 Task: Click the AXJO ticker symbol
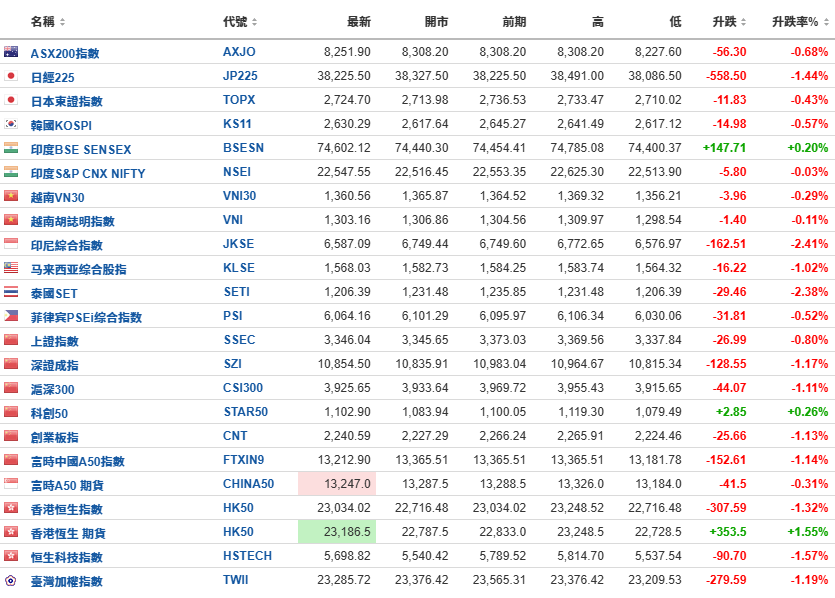click(x=239, y=52)
